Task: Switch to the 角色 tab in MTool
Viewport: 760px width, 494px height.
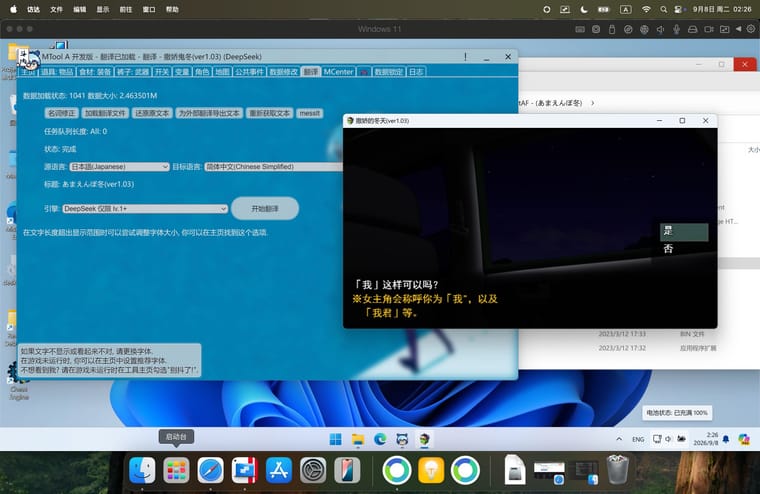Action: (202, 72)
